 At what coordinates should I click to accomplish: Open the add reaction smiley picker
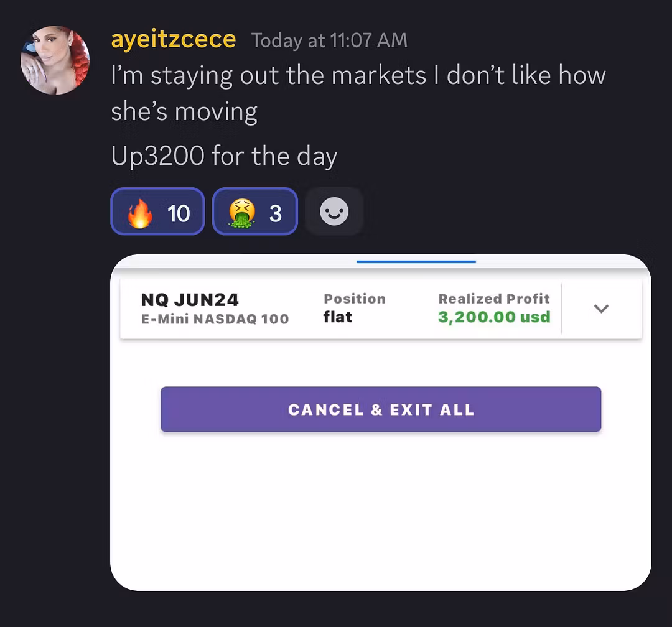tap(334, 212)
